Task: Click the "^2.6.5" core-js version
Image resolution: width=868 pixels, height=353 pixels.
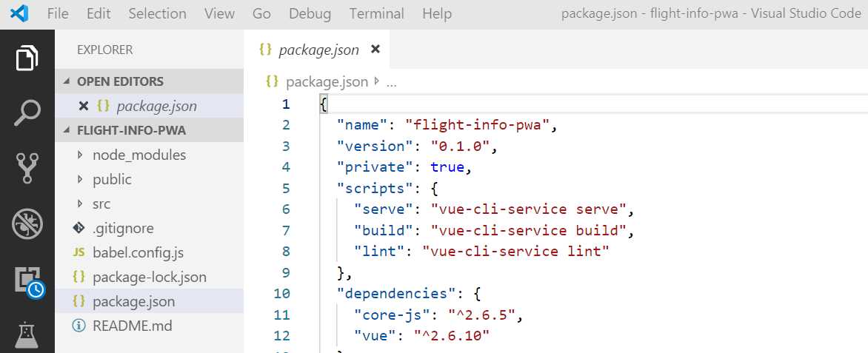Action: pos(481,315)
